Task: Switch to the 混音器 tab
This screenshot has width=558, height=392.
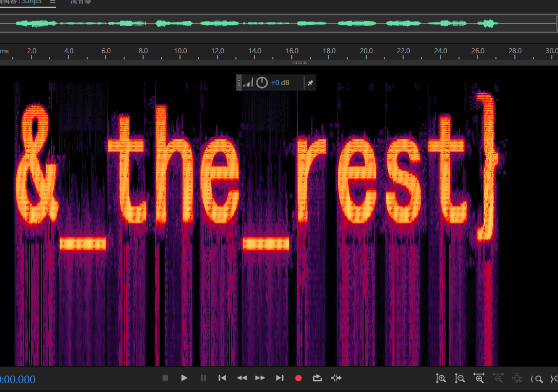Action: pyautogui.click(x=81, y=2)
